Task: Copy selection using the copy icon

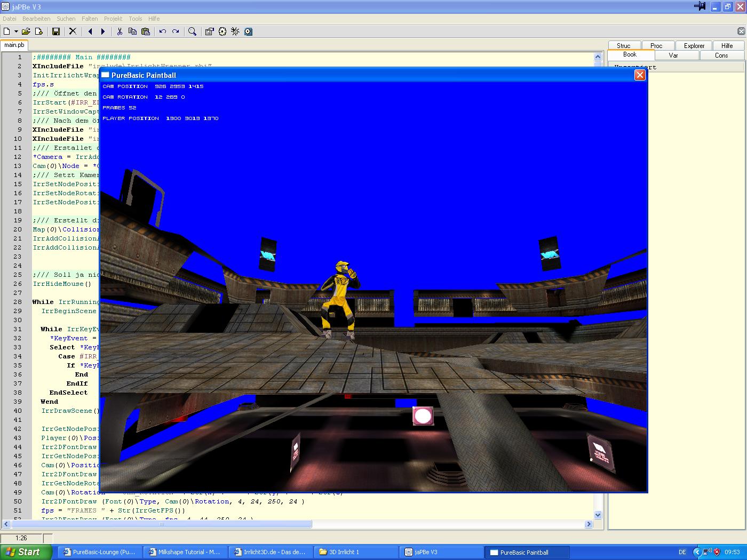Action: tap(132, 31)
